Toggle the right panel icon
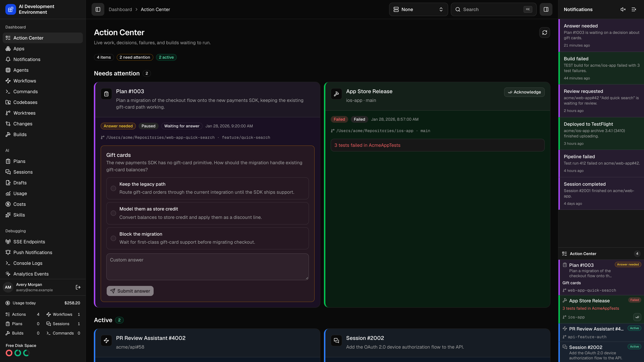 [546, 10]
